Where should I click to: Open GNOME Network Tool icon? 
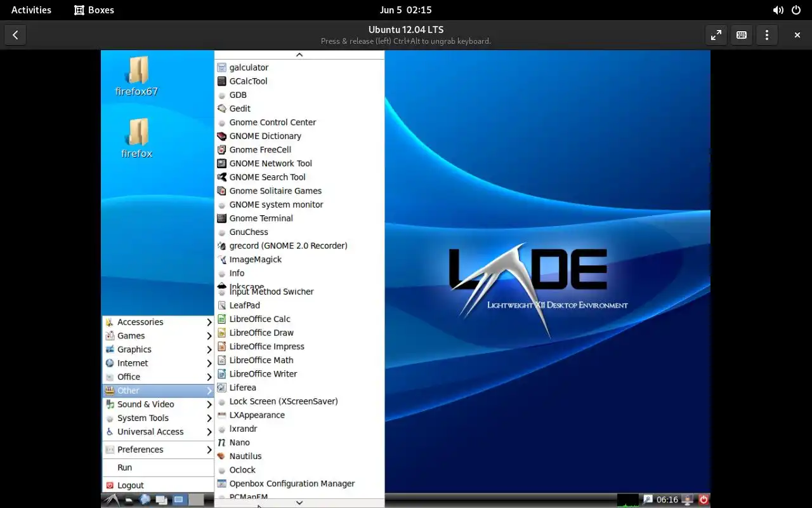pos(221,163)
